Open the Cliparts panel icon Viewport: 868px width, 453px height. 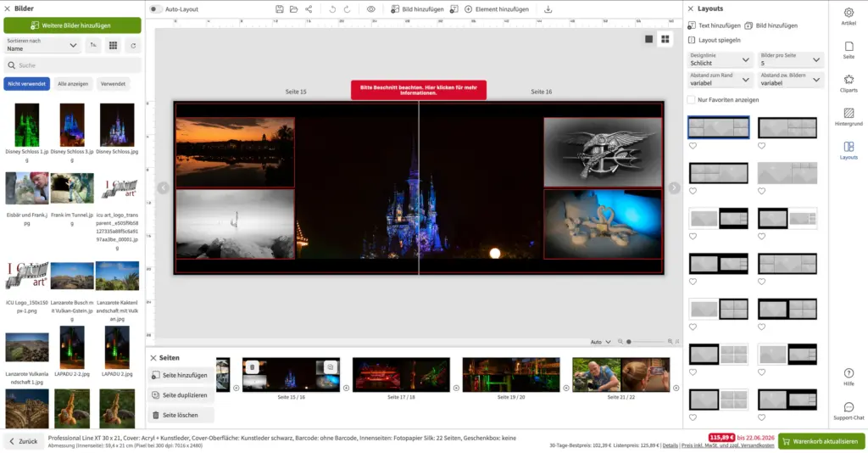click(x=849, y=83)
